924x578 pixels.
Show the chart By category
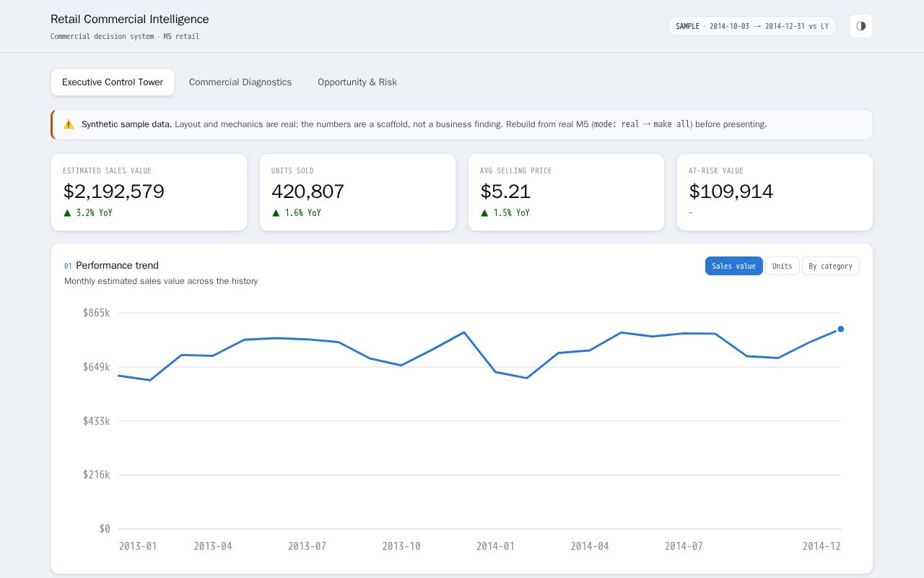830,266
